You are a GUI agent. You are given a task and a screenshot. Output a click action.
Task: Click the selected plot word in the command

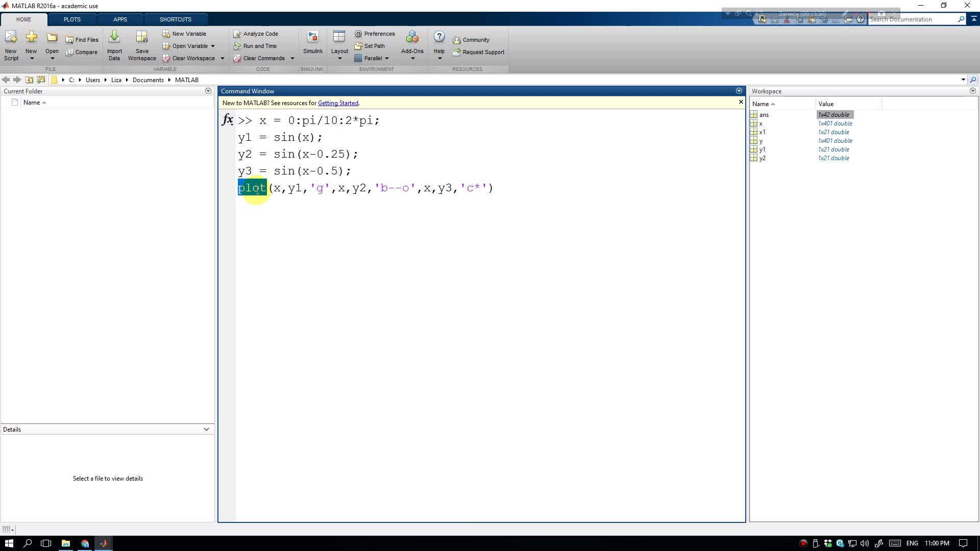[x=252, y=188]
